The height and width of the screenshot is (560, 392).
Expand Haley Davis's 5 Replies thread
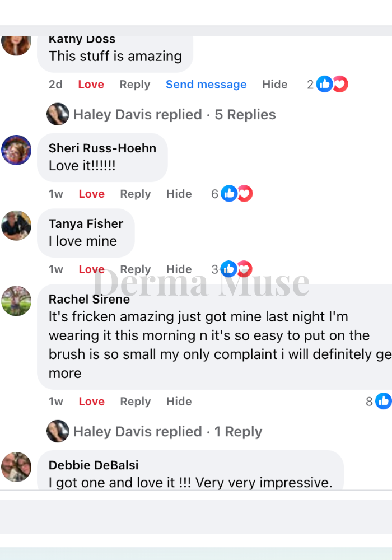click(174, 115)
